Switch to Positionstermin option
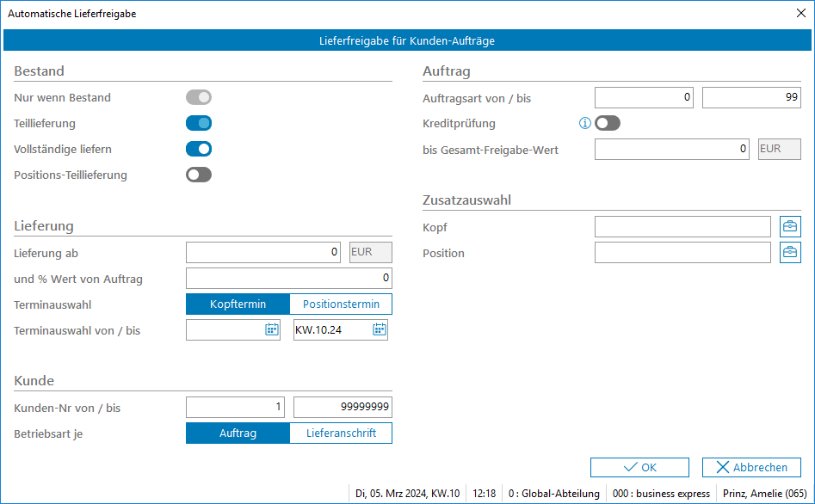This screenshot has height=504, width=815. coord(341,304)
